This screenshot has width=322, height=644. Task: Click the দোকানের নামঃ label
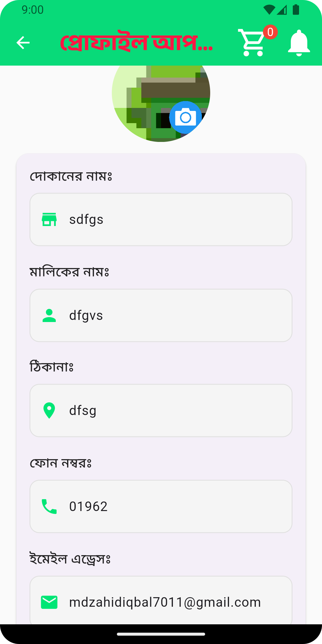tap(71, 176)
